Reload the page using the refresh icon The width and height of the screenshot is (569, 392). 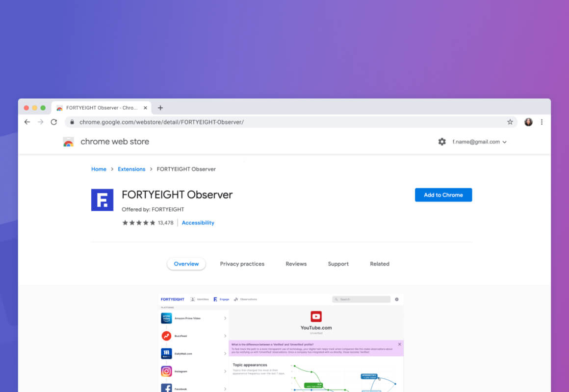click(x=54, y=122)
